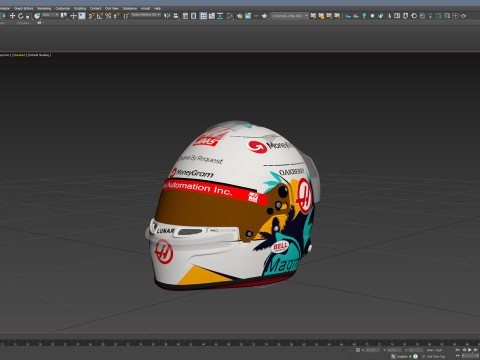Screen dimensions: 480x360
Task: Open the reference coordinate system dropdown
Action: 51,15
